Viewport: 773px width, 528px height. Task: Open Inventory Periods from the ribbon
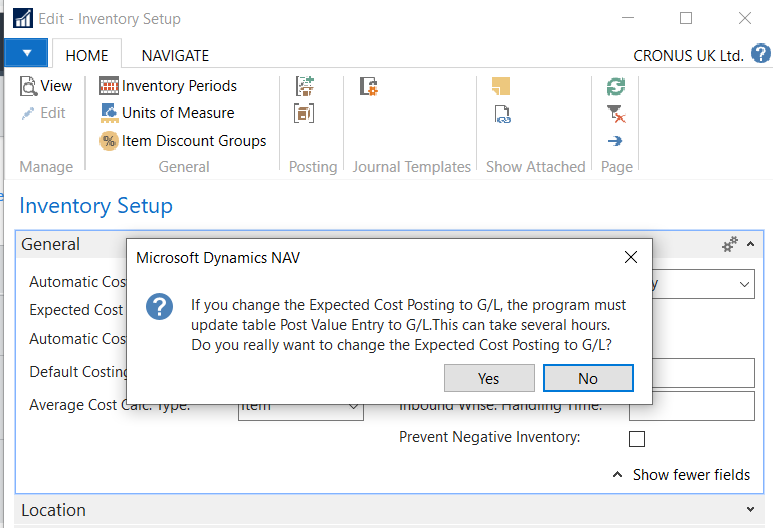coord(168,86)
